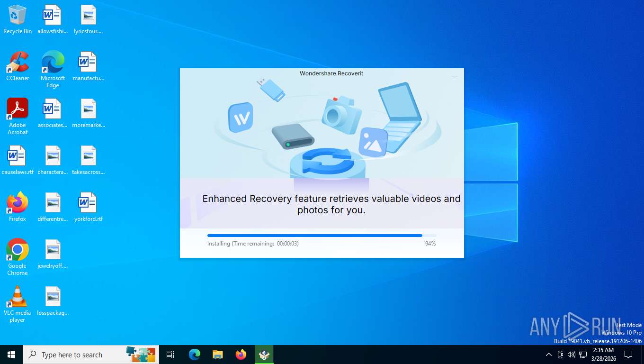This screenshot has height=364, width=644.
Task: Launch CCleaner from the desktop
Action: [18, 66]
